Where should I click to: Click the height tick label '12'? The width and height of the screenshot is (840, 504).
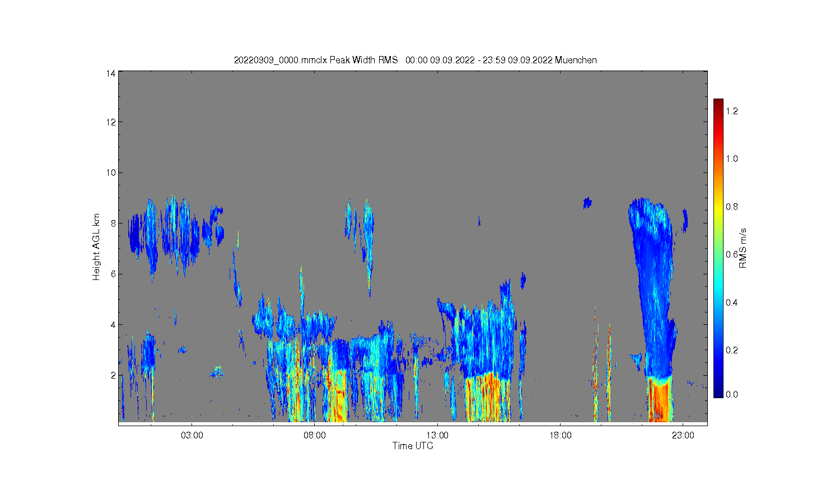pos(111,122)
